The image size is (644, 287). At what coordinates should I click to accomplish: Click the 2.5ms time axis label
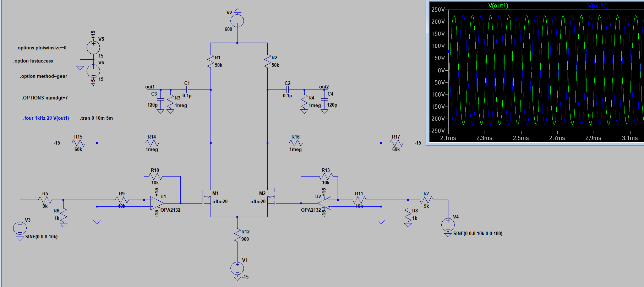pyautogui.click(x=520, y=138)
